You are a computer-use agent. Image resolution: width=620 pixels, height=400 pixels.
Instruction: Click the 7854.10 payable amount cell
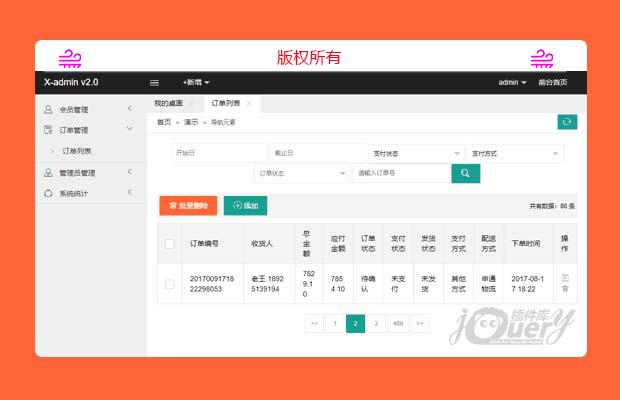pos(338,284)
